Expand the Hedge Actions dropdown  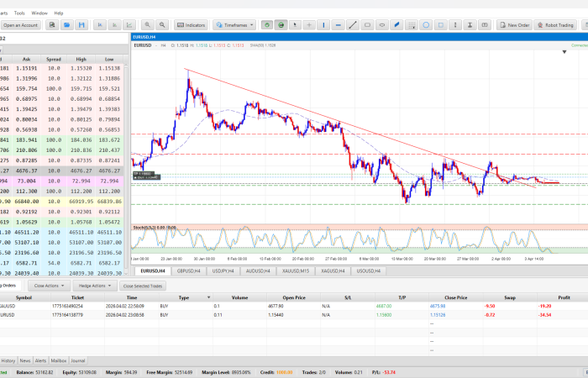point(95,286)
